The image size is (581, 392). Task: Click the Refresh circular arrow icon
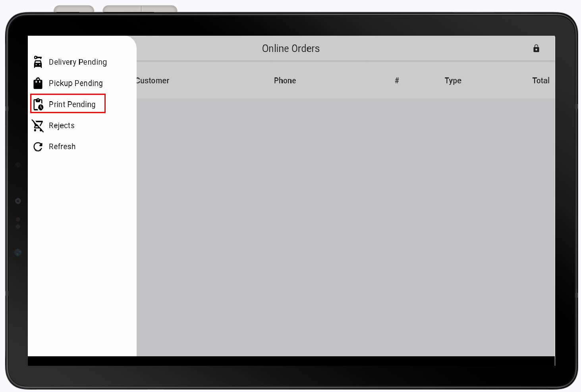pyautogui.click(x=38, y=146)
